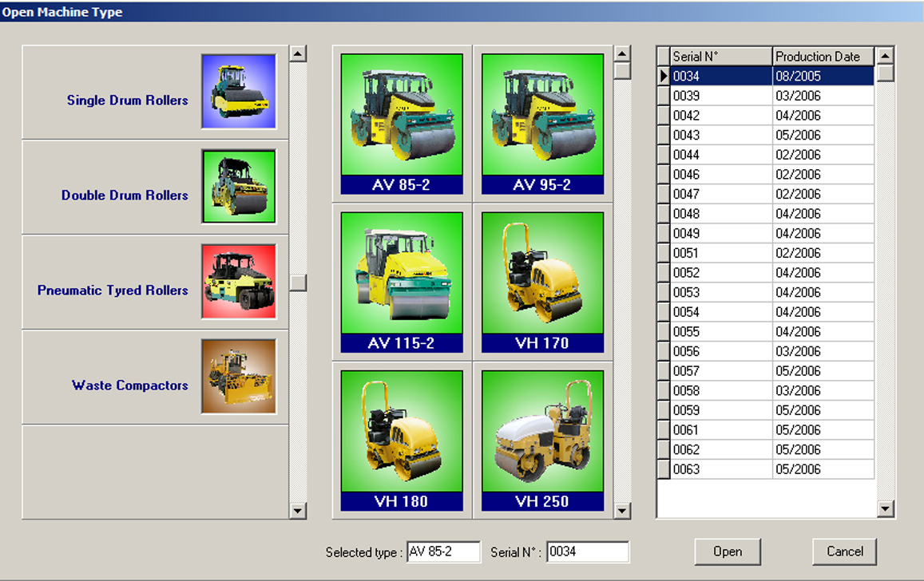Select the VH 250 roller tile
Image resolution: width=924 pixels, height=581 pixels.
[x=543, y=440]
